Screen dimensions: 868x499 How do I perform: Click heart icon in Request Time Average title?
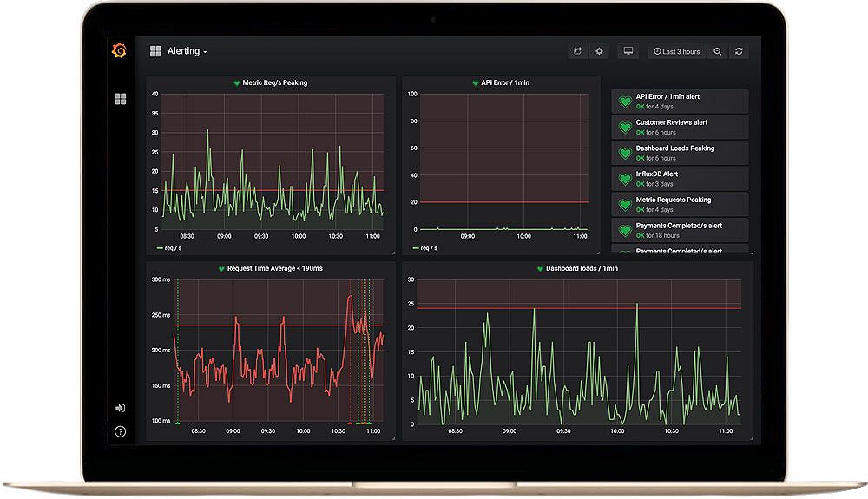[x=221, y=269]
